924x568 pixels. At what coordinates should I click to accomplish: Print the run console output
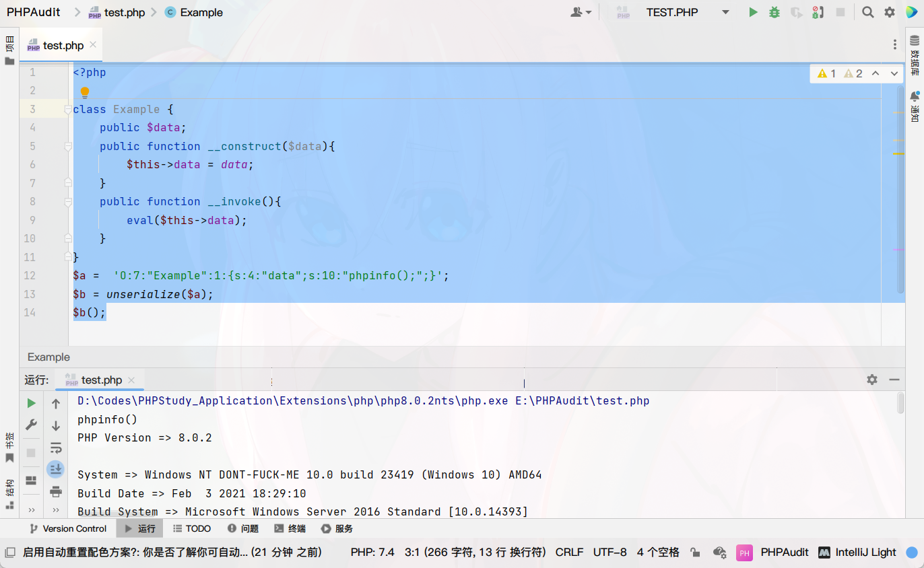(x=56, y=491)
